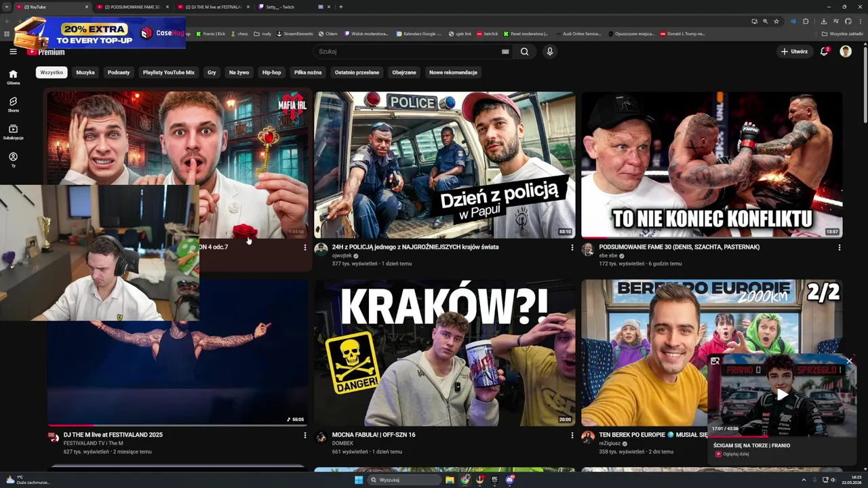Open the ebe ebe channel link
Screen dimensions: 868x488
[608, 256]
